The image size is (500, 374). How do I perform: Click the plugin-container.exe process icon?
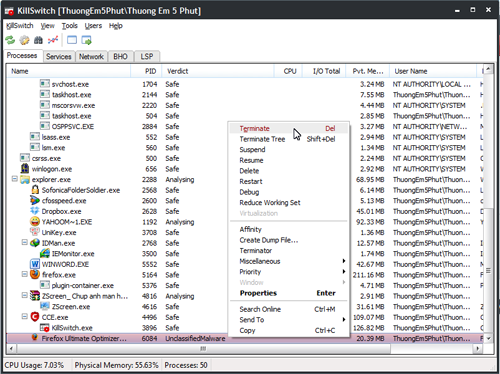[x=45, y=285]
